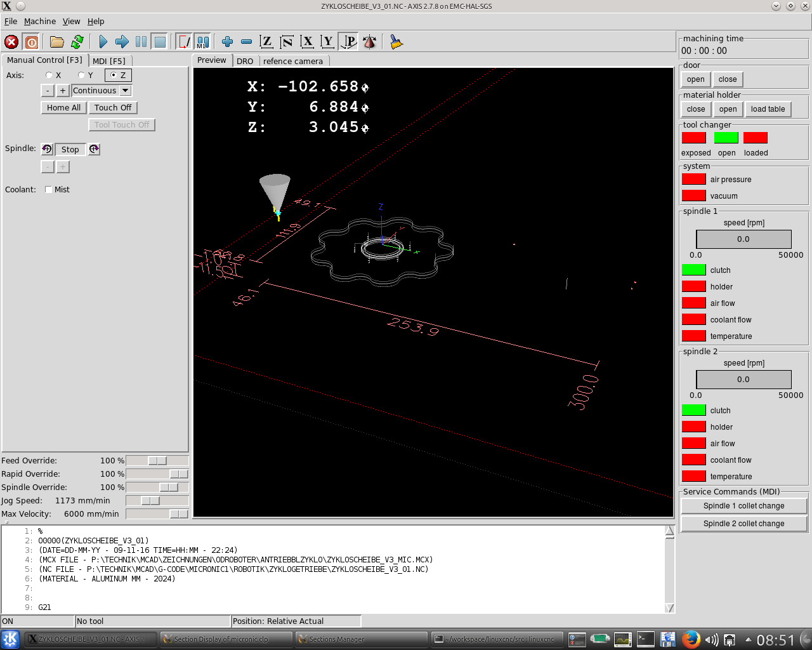Click the Home All button
Viewport: 812px width, 650px height.
[x=63, y=108]
